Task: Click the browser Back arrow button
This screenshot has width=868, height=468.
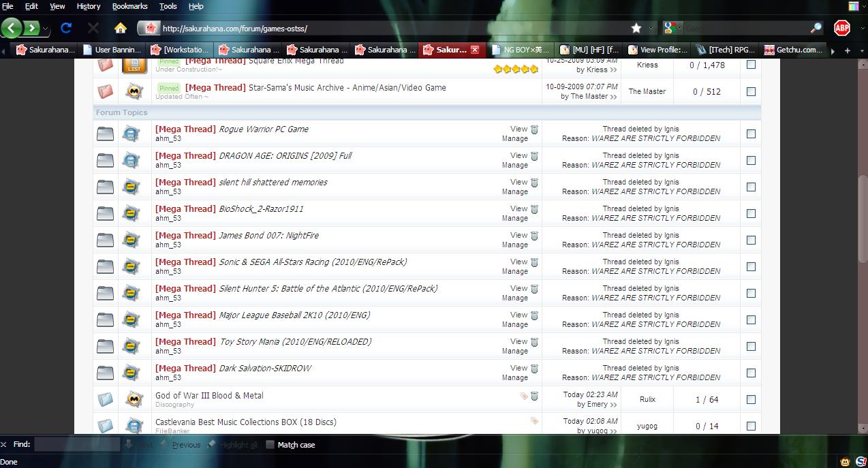Action: tap(12, 28)
